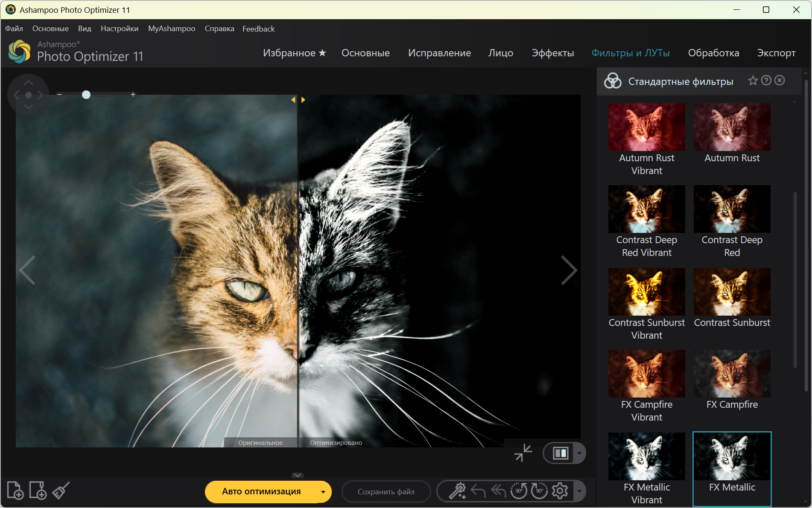Image resolution: width=812 pixels, height=508 pixels.
Task: Open the Настройки menu
Action: (x=119, y=29)
